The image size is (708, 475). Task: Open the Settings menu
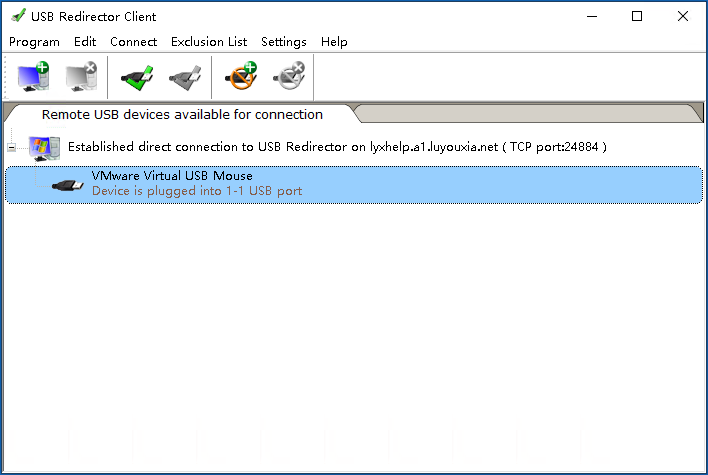[x=284, y=42]
